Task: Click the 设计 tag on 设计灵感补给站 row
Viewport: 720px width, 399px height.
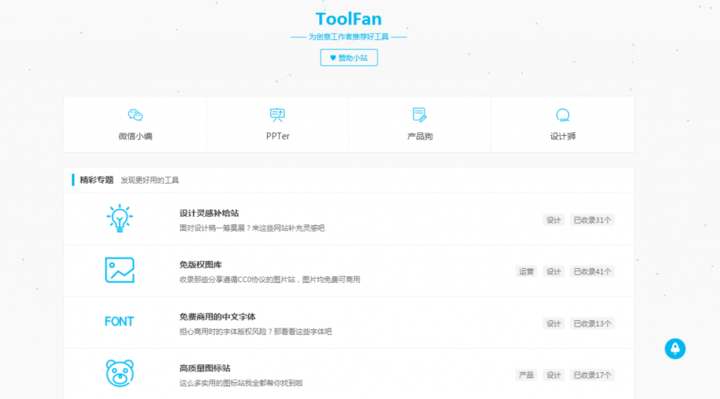Action: pos(553,220)
